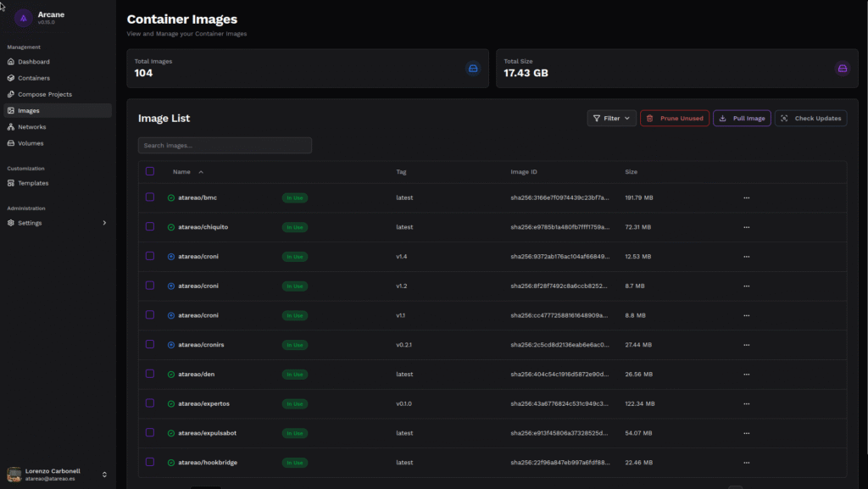
Task: Click the Total Size storage icon
Action: tap(843, 69)
